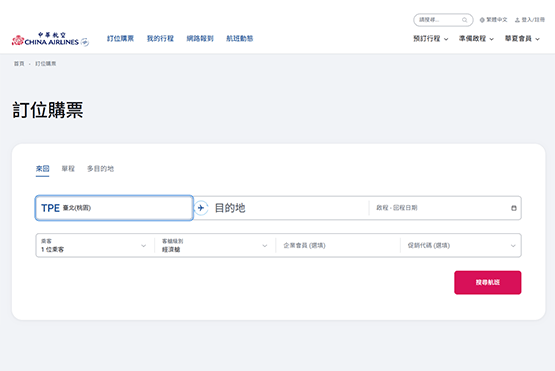Open 訂位購票 in top navigation
The height and width of the screenshot is (371, 555).
(x=120, y=38)
